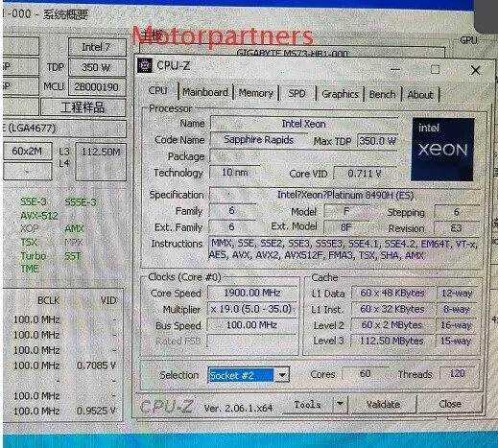The height and width of the screenshot is (448, 498).
Task: Click the Tools button
Action: [307, 405]
